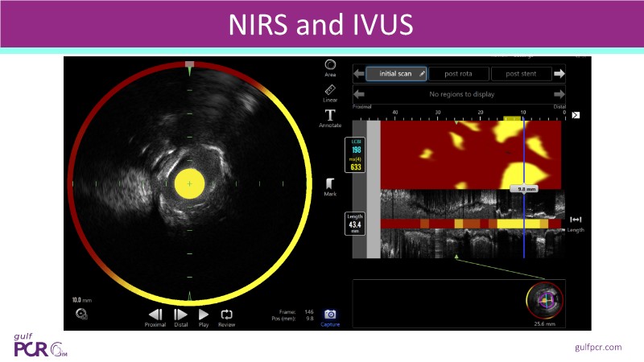The image size is (644, 362).
Task: Click the pencil edit icon on initial scan
Action: (x=422, y=73)
